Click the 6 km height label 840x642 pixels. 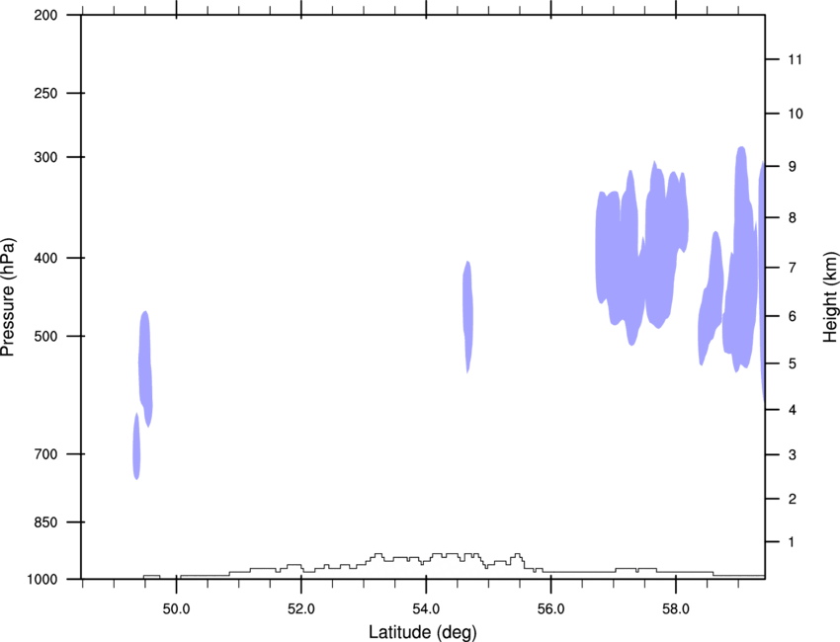[x=793, y=316]
